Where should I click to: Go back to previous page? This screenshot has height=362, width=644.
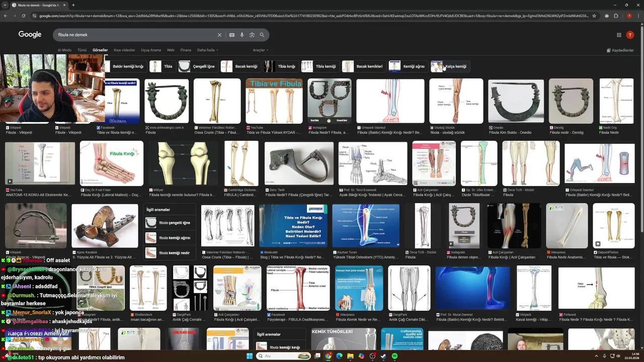[6, 16]
